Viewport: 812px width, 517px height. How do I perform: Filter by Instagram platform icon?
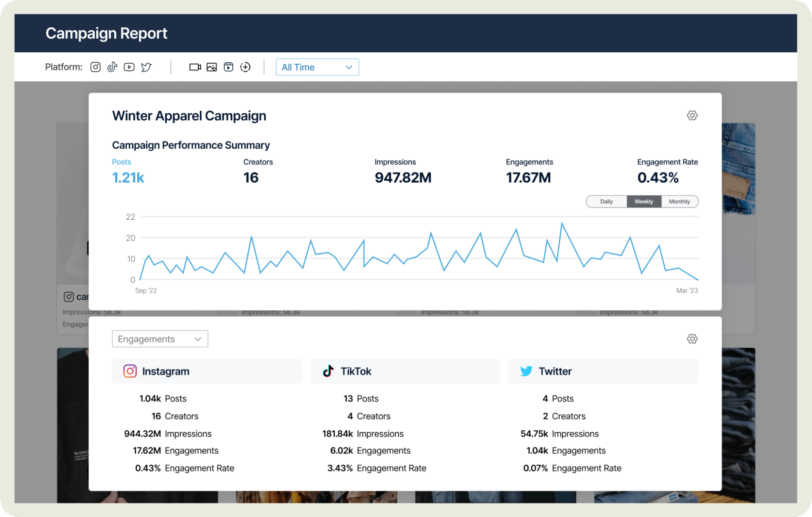95,67
